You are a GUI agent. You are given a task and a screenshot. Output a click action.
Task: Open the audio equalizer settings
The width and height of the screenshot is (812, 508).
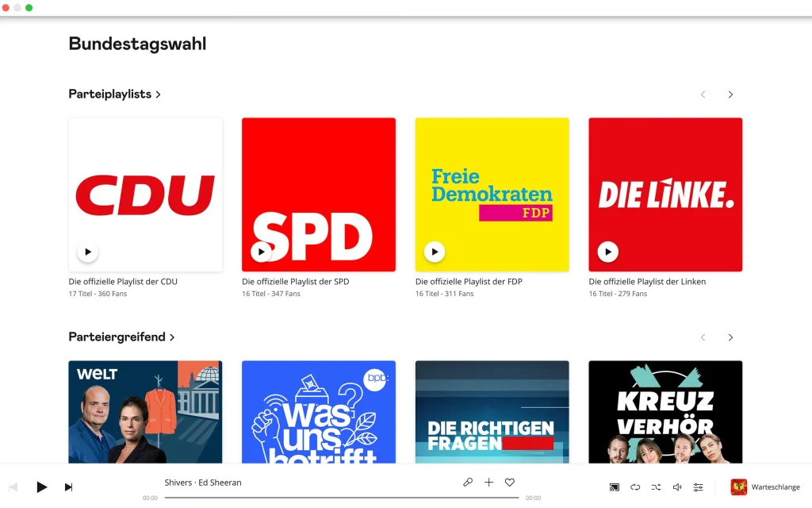coord(698,487)
